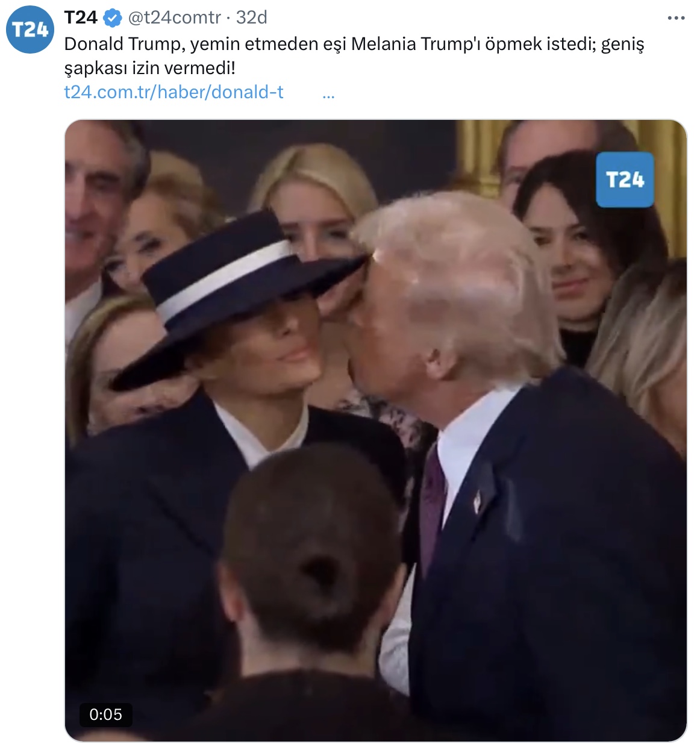Open the @t24comtr handle
The width and height of the screenshot is (700, 744).
[x=173, y=18]
